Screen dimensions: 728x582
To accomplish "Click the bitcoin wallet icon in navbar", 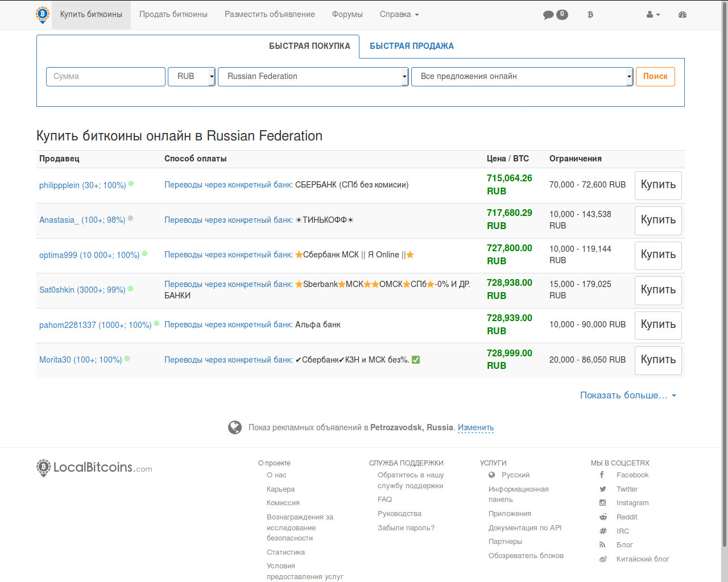I will tap(590, 15).
